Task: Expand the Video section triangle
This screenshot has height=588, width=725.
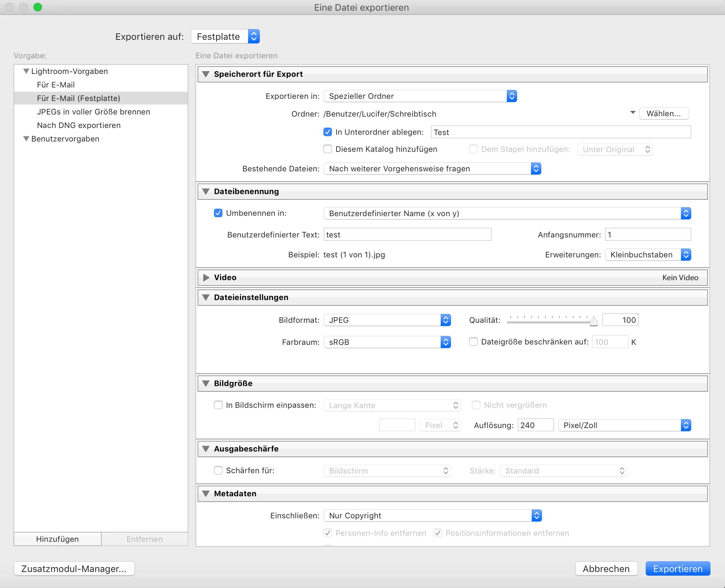Action: coord(206,278)
